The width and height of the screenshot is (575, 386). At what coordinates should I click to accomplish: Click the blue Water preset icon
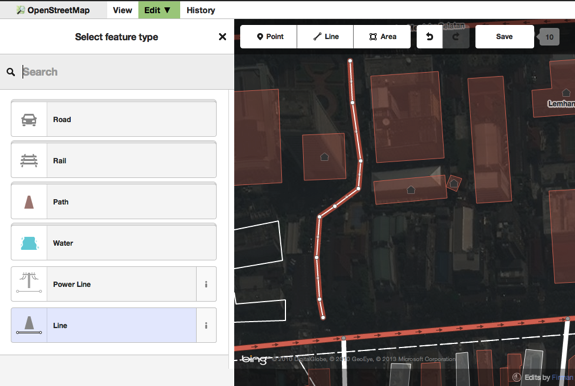coord(29,243)
